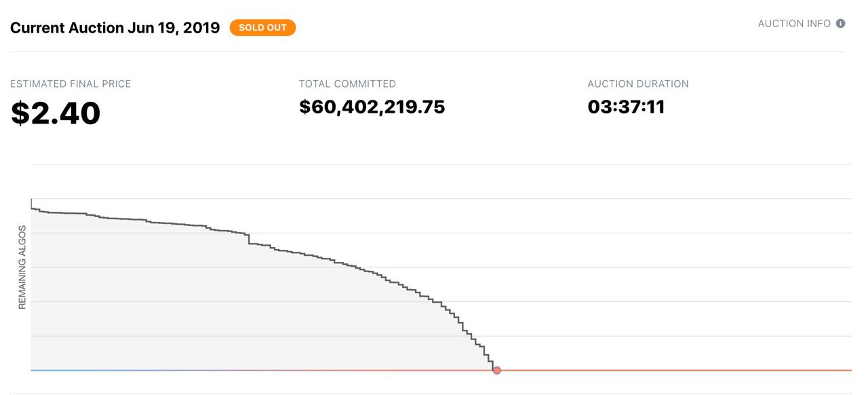The image size is (868, 395).
Task: Select the Current Auction Jun 19, 2019 heading
Action: pos(115,28)
